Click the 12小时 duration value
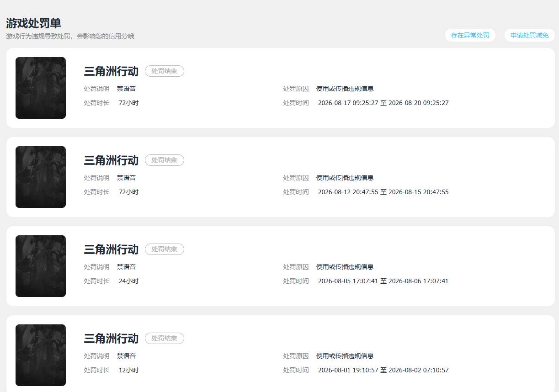 [x=128, y=370]
